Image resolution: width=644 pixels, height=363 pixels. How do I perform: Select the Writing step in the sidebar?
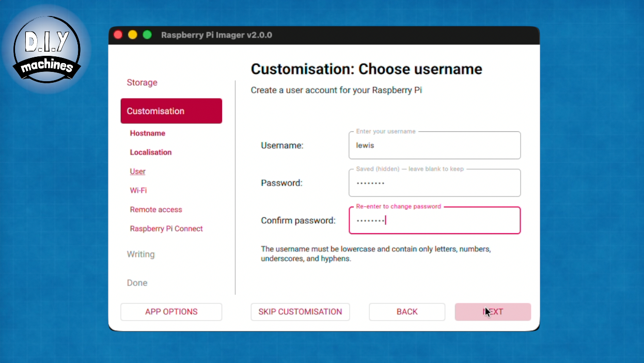141,254
